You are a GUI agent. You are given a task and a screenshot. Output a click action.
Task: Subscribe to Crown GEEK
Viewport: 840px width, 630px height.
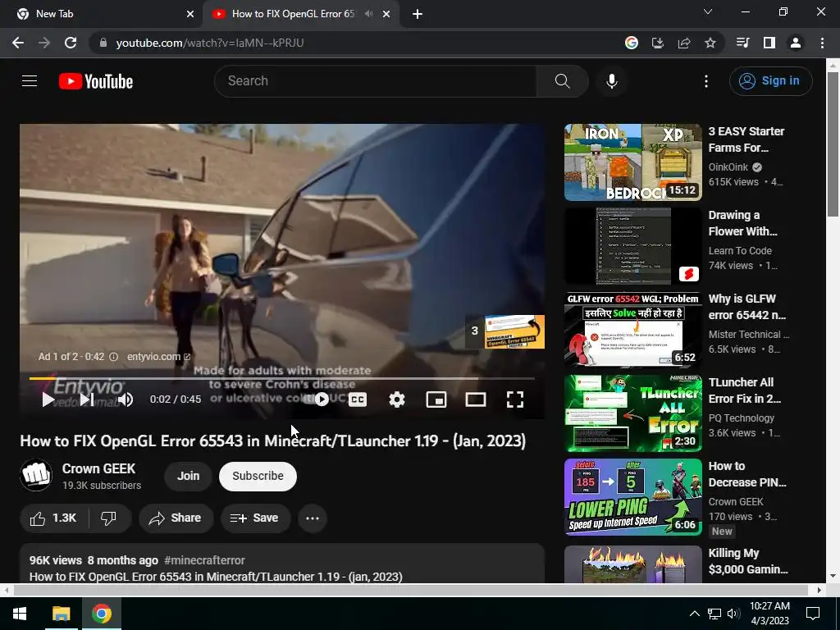[258, 477]
